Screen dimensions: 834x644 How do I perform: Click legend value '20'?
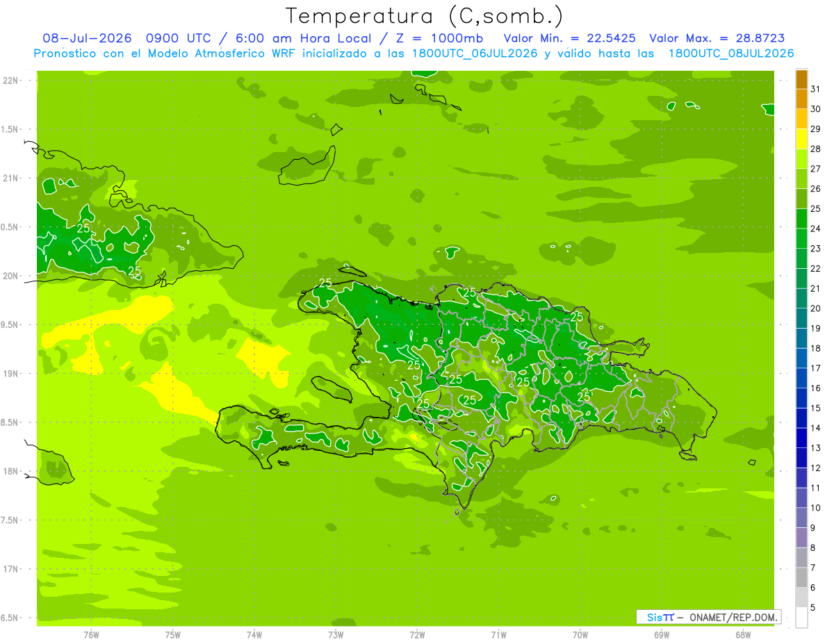pos(815,308)
